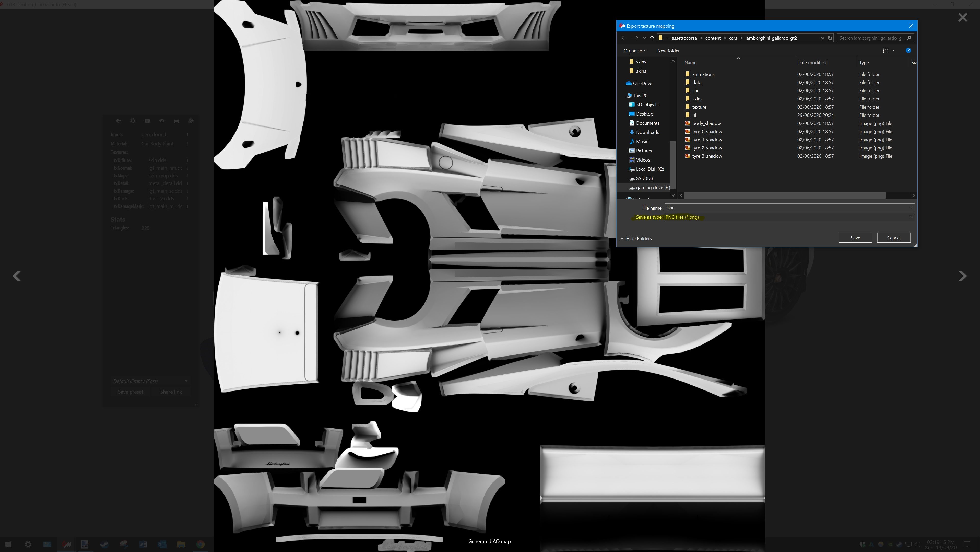
Task: Click the Forward arrow in the export dialog
Action: click(635, 38)
